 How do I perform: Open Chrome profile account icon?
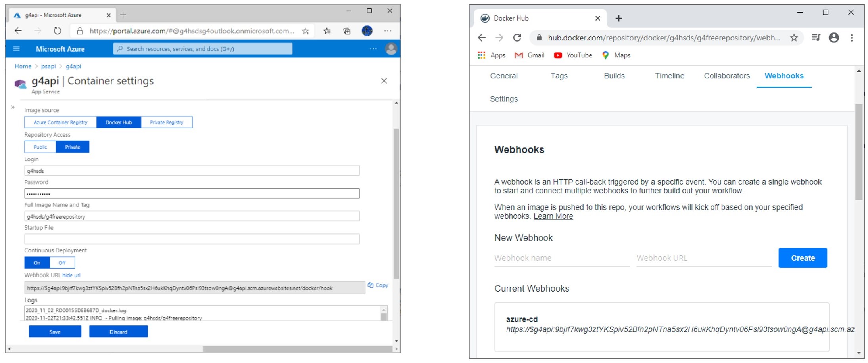click(x=834, y=38)
